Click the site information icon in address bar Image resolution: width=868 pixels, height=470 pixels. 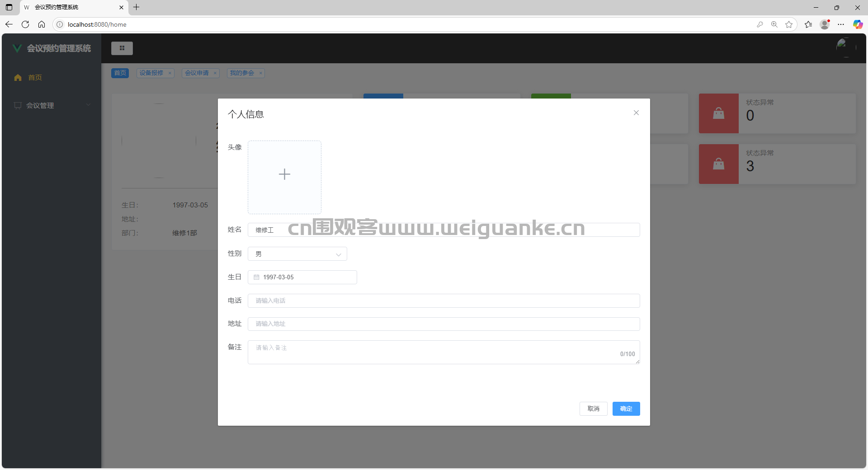(x=60, y=24)
